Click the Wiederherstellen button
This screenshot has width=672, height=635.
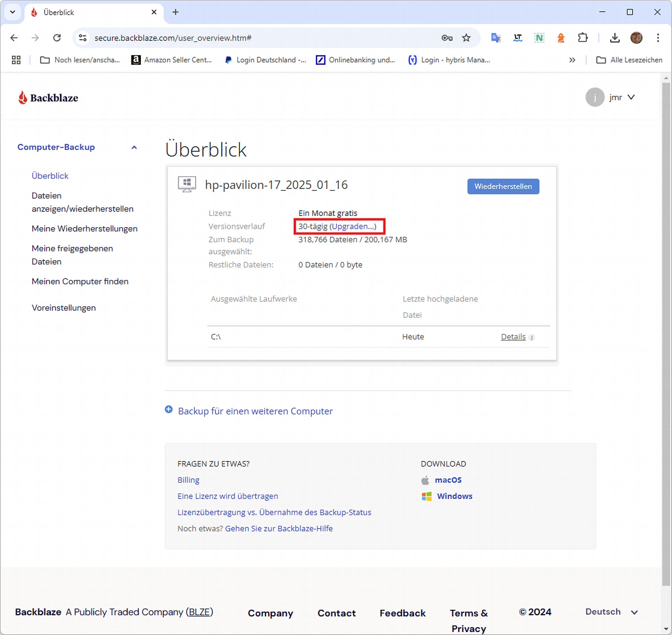pyautogui.click(x=503, y=186)
